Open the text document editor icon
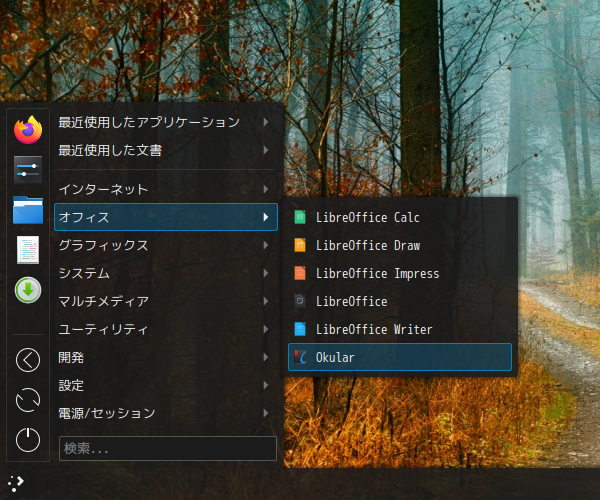The height and width of the screenshot is (500, 600). pos(28,250)
